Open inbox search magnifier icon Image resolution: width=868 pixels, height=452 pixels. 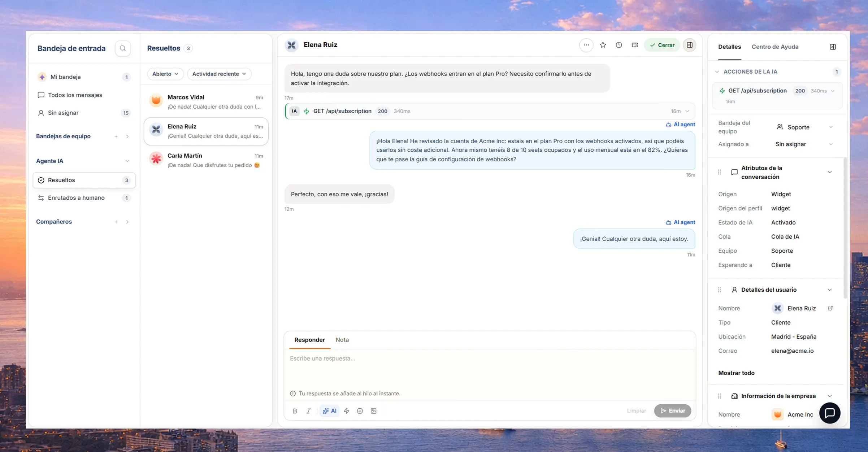pos(123,48)
